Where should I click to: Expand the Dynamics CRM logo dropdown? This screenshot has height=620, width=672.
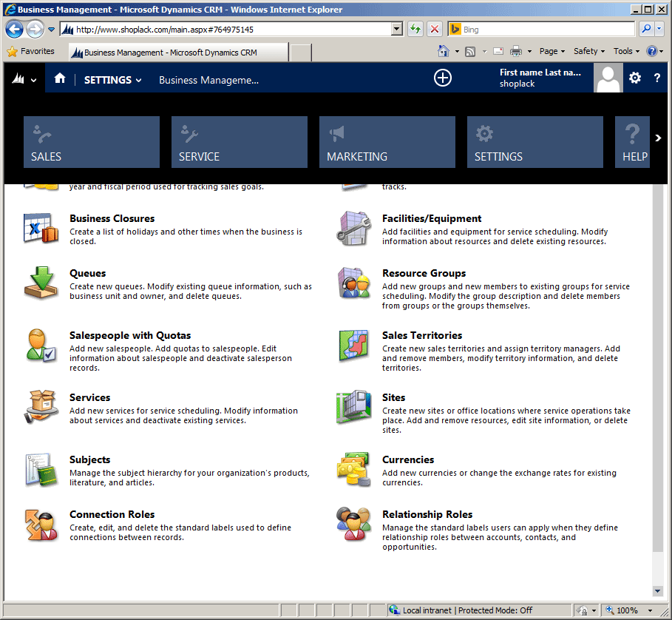pos(24,79)
